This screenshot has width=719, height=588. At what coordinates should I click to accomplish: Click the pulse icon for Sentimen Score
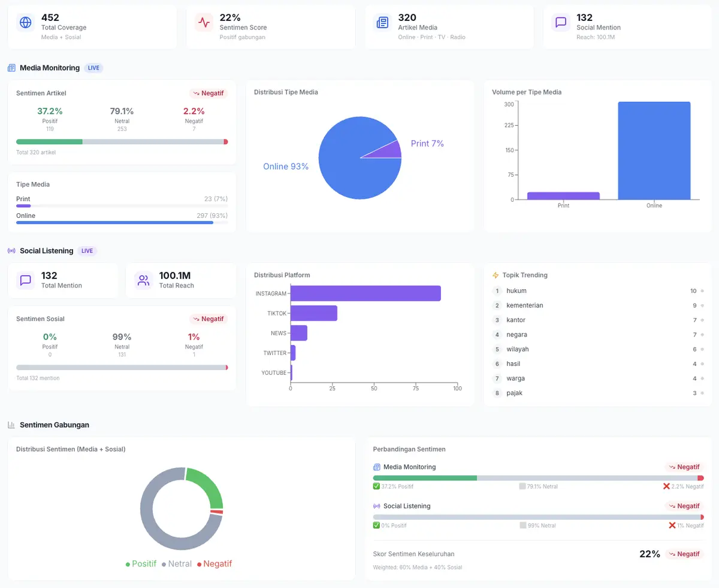pos(204,23)
